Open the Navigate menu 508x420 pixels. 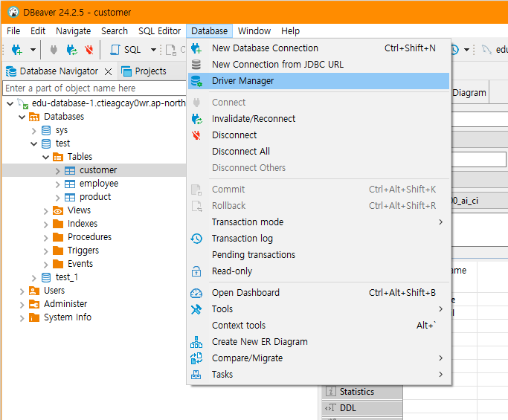(x=73, y=31)
